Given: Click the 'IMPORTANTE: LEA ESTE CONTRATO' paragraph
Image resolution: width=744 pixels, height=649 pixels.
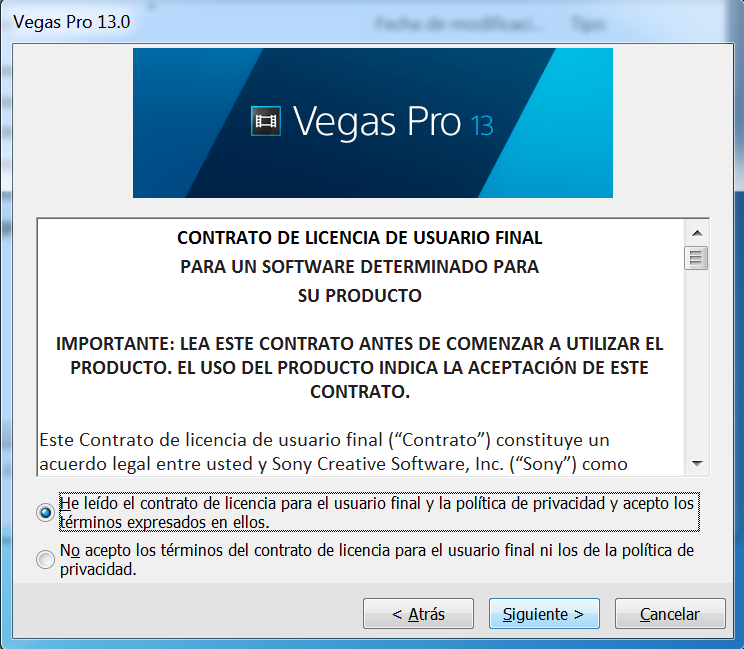Looking at the screenshot, I should [x=360, y=368].
